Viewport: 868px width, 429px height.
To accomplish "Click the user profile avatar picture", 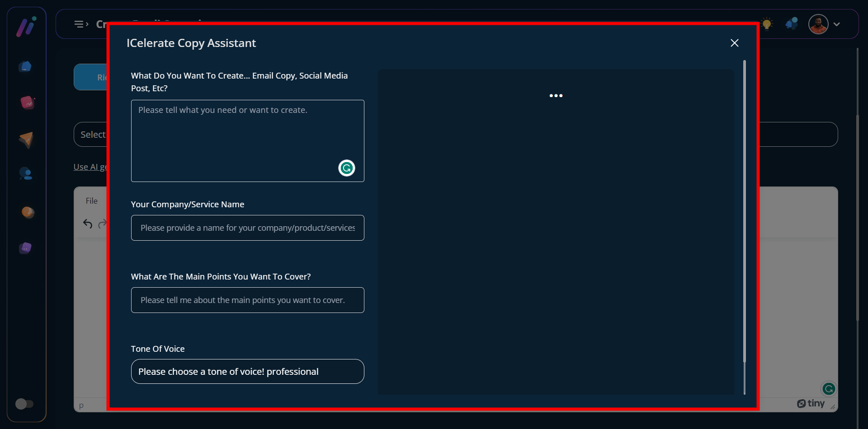I will coord(818,24).
